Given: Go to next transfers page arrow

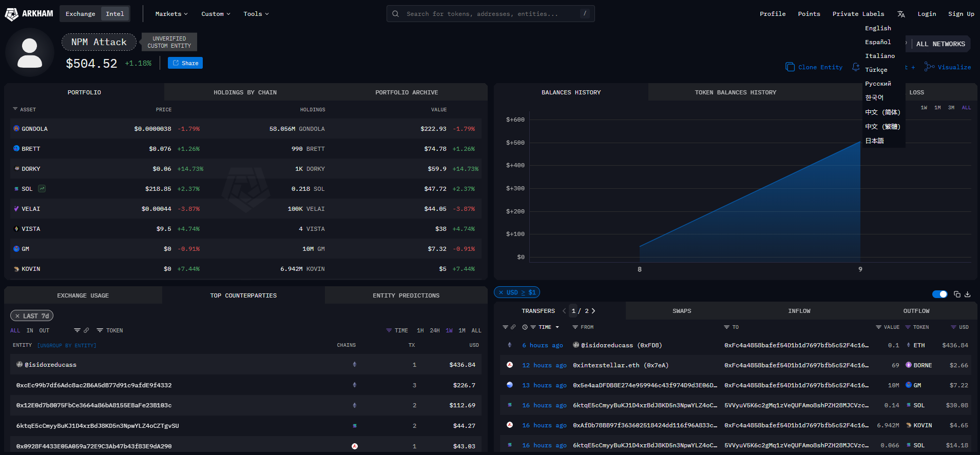Looking at the screenshot, I should [593, 311].
